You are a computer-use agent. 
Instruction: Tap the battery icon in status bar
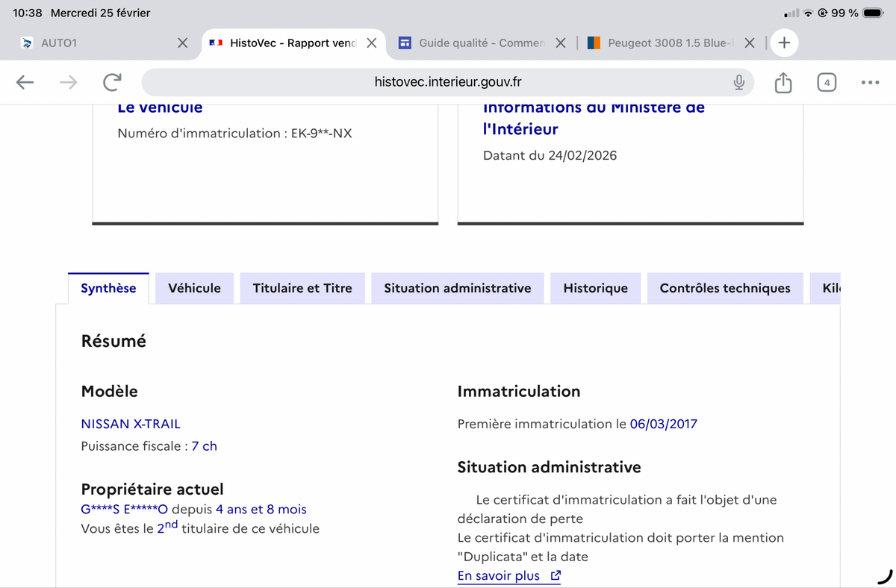873,13
